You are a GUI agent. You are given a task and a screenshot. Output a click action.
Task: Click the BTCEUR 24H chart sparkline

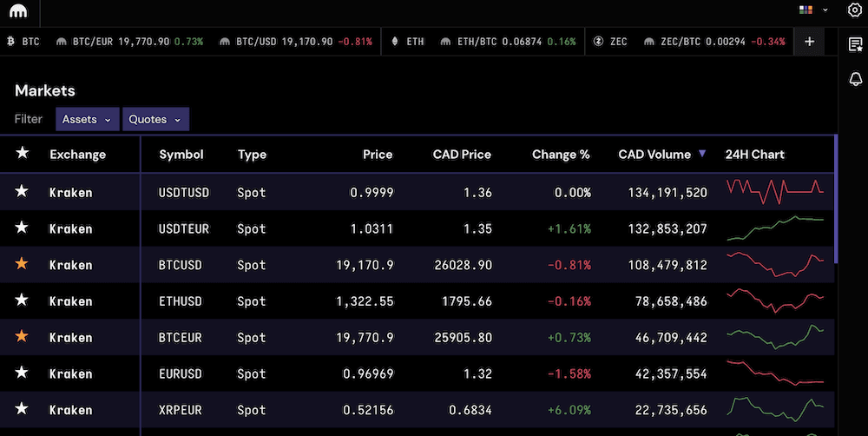coord(774,337)
